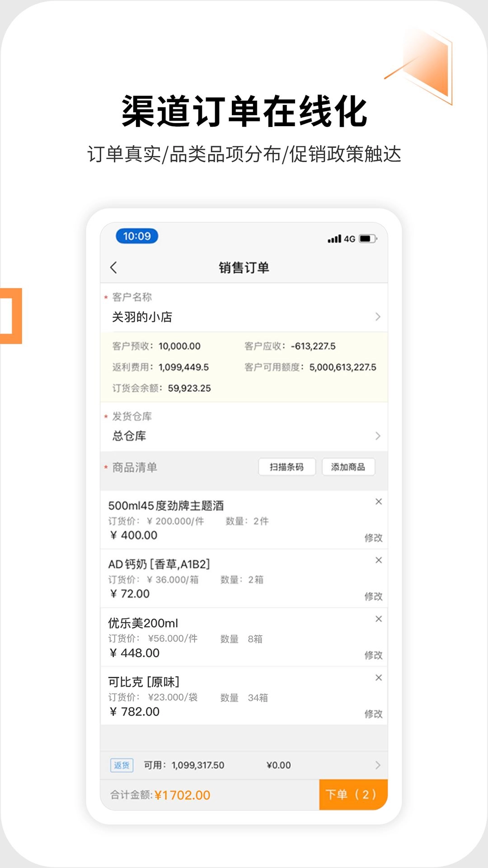Tap the price ¥23.000/袋
Screen dimensions: 488x868
point(173,697)
